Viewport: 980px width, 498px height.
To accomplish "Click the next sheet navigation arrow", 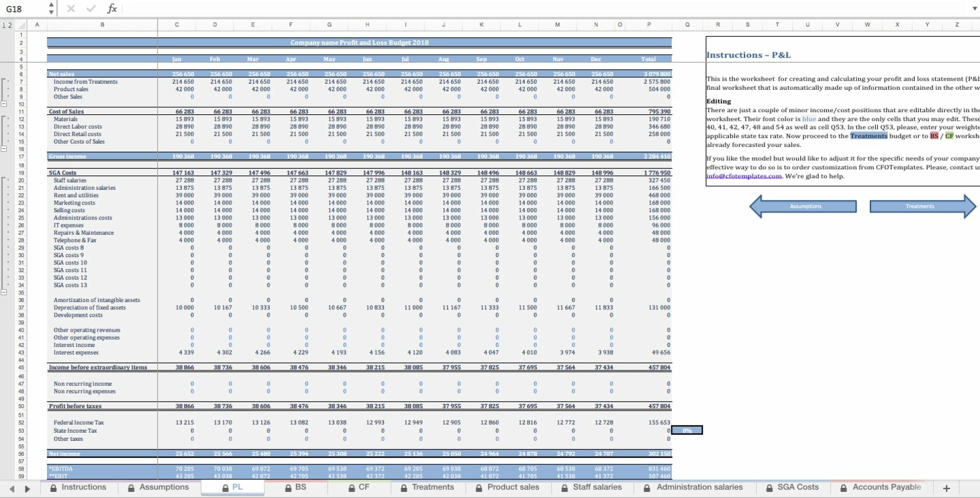I will click(x=28, y=488).
